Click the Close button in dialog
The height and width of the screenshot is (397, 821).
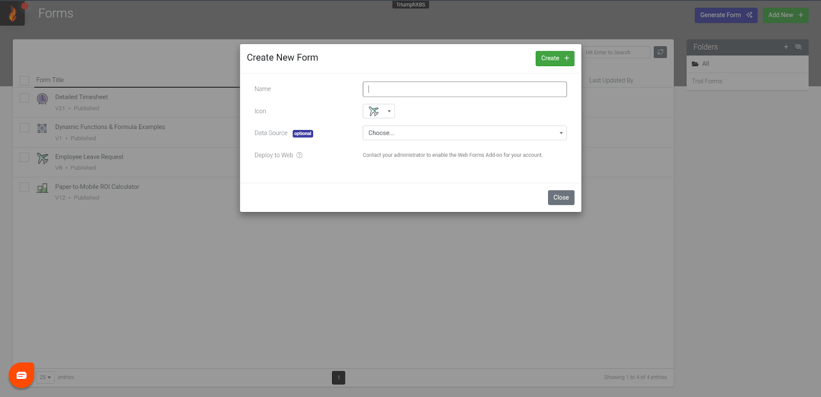coord(561,197)
